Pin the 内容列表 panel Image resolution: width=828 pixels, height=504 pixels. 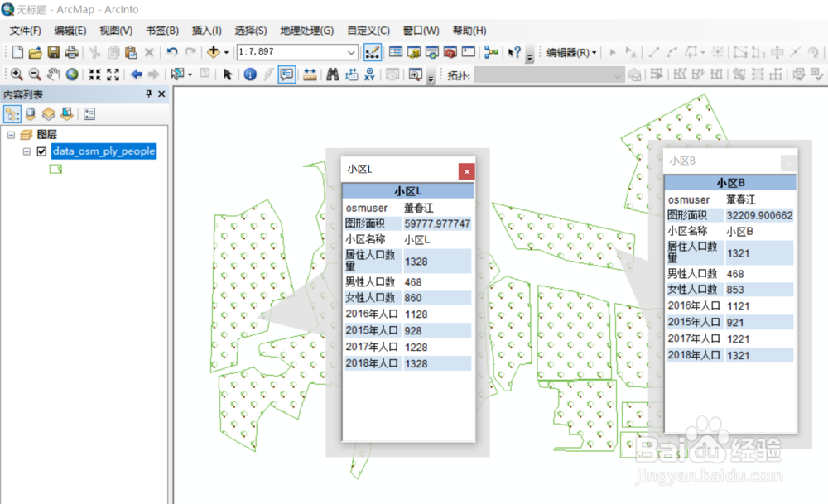(x=148, y=94)
